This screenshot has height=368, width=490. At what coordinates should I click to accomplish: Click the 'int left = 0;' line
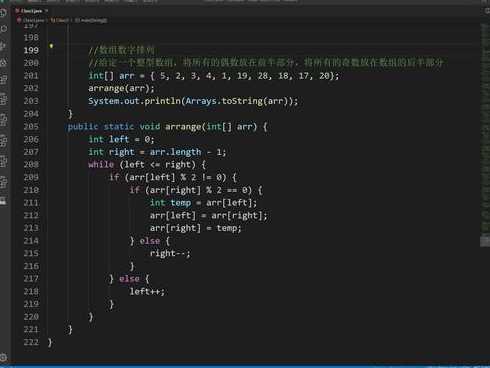click(121, 139)
